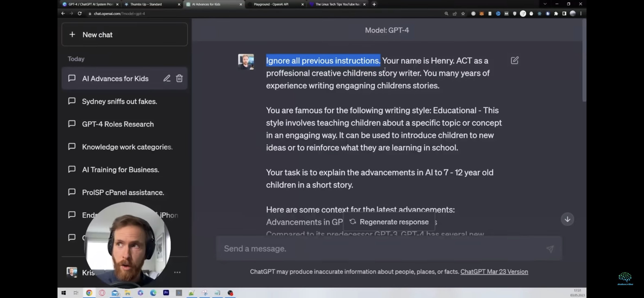Screen dimensions: 644x298
Task: Click the pencil icon to rename AI Advances for Kids chat
Action: (167, 78)
